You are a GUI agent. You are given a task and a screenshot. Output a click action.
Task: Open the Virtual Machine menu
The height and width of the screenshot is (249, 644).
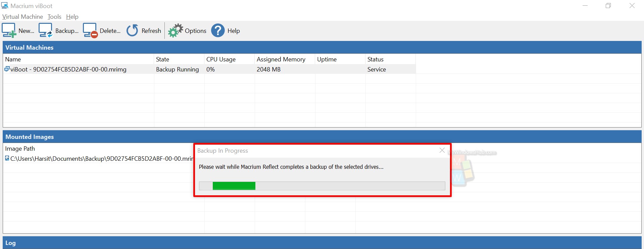tap(22, 16)
